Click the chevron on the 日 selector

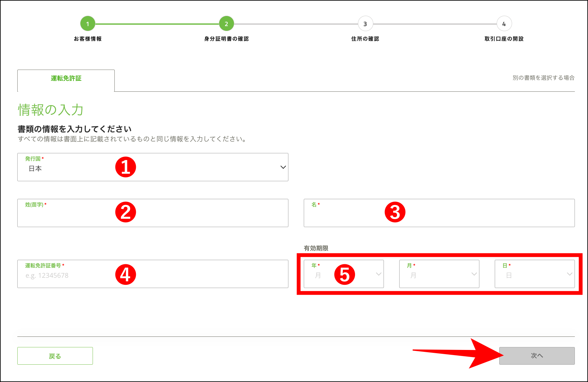[570, 274]
